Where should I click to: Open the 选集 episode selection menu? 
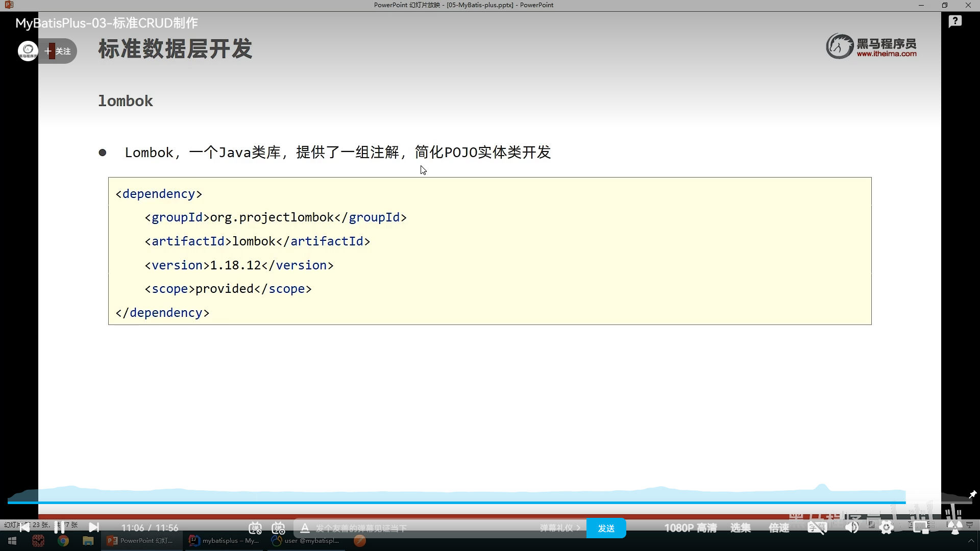pos(740,528)
